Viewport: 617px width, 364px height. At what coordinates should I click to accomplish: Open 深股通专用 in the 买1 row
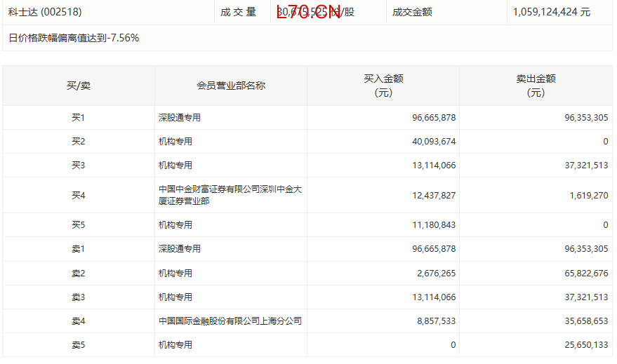180,118
